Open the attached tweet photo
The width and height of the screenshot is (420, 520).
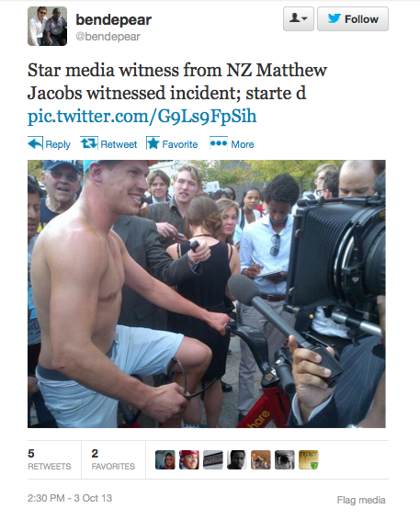click(207, 294)
